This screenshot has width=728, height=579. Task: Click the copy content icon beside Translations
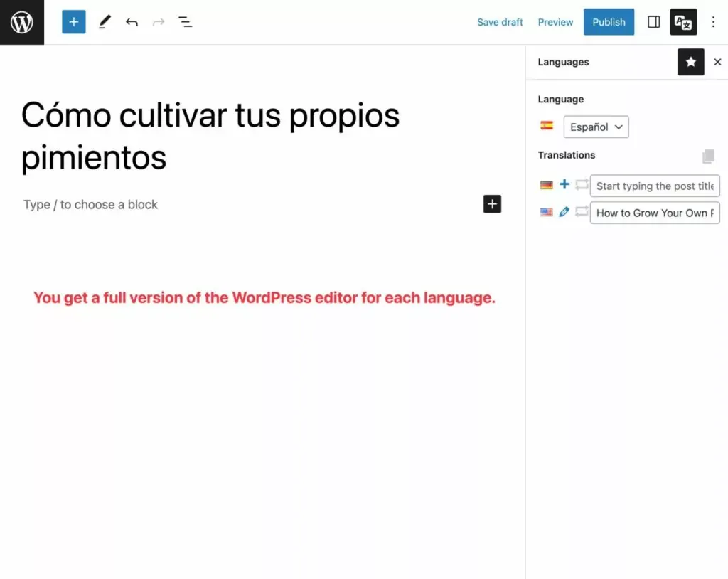[708, 156]
